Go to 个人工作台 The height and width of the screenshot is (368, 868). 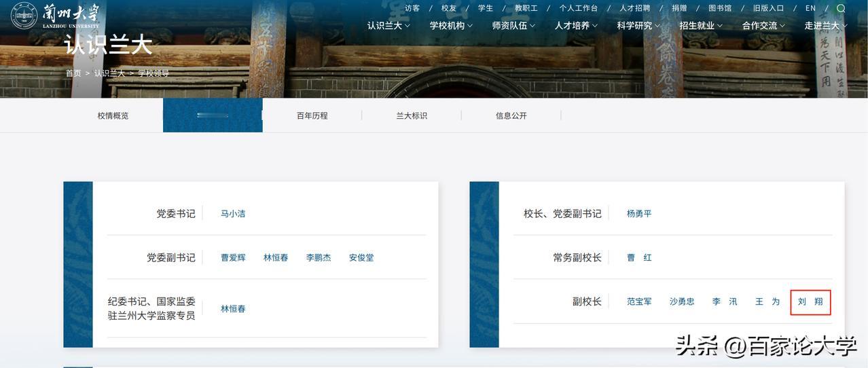pyautogui.click(x=579, y=8)
